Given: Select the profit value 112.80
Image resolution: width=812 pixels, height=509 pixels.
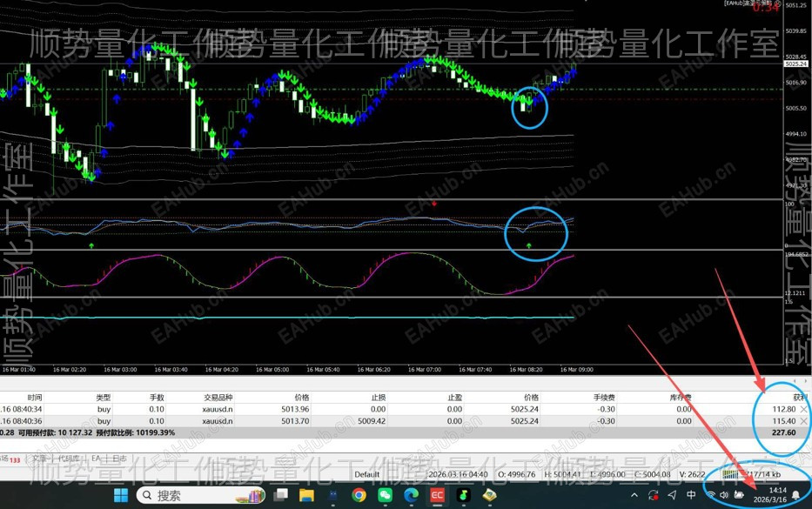Looking at the screenshot, I should tap(784, 409).
